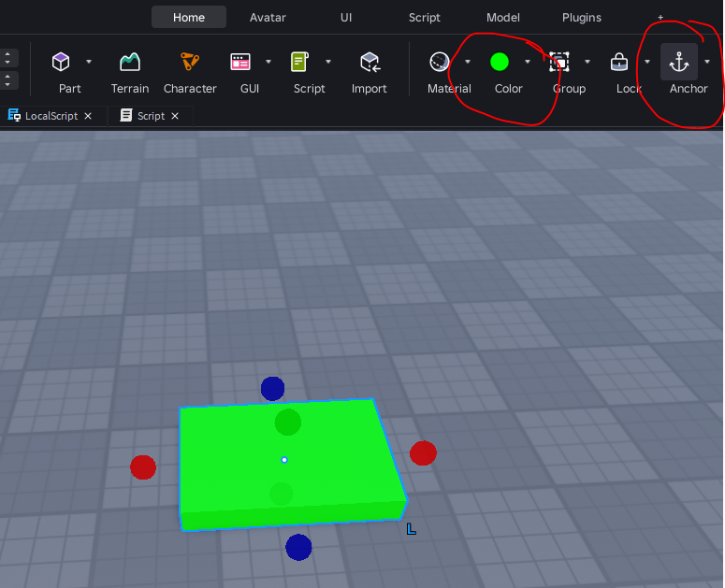Open the Terrain editor tool
Image resolution: width=725 pixels, height=588 pixels.
click(x=129, y=62)
